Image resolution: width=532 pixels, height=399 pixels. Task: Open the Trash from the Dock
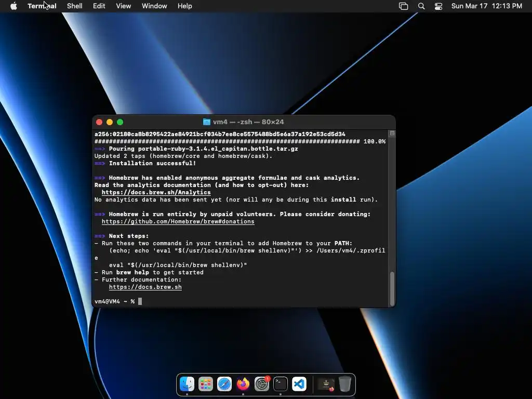click(x=345, y=384)
